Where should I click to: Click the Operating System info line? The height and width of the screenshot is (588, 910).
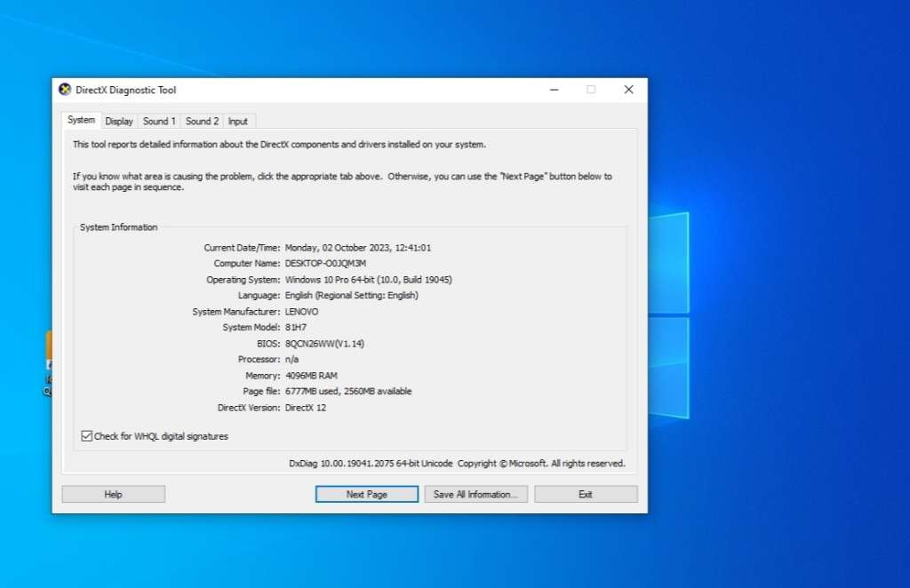[368, 279]
